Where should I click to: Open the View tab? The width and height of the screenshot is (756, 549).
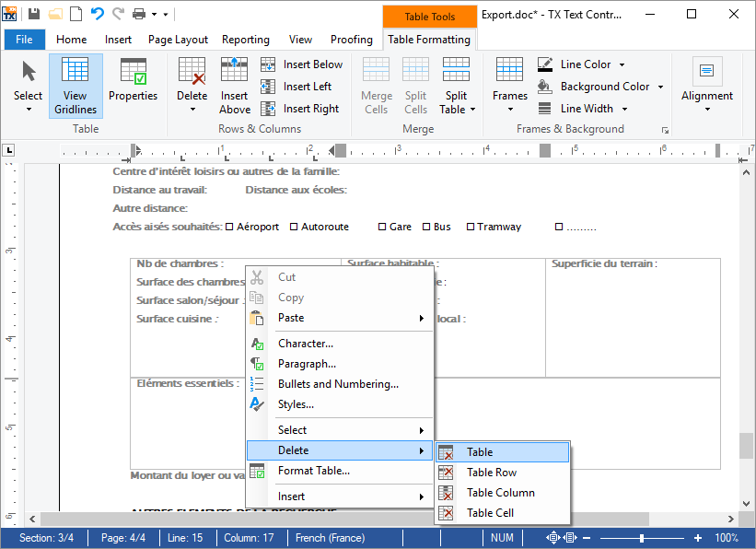point(300,40)
